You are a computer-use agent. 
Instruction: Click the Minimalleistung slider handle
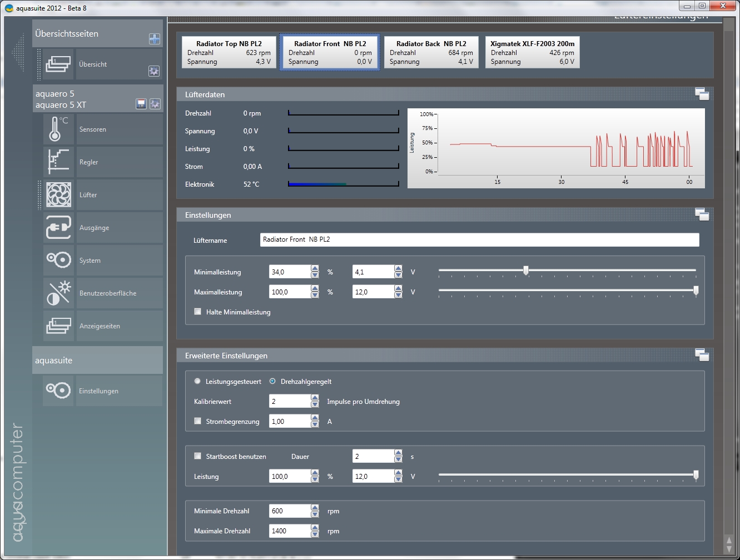(x=526, y=271)
